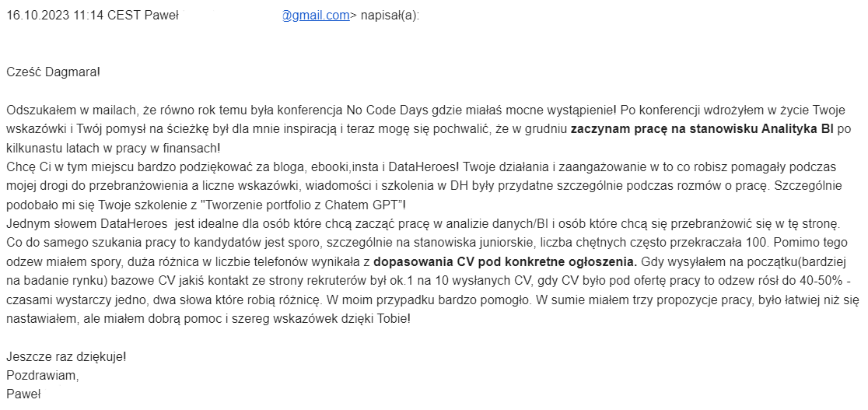Click the bold text zaczynam pracę na stanowisku
The height and width of the screenshot is (410, 868).
(x=665, y=129)
